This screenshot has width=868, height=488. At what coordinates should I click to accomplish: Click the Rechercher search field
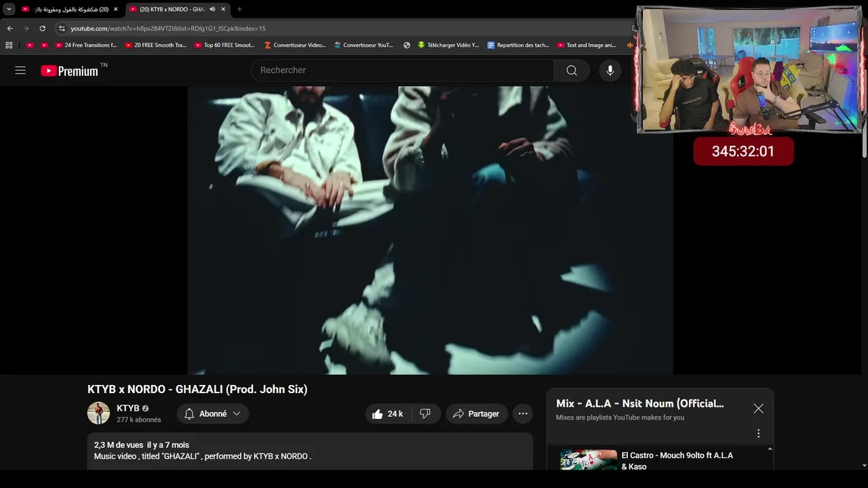[402, 70]
